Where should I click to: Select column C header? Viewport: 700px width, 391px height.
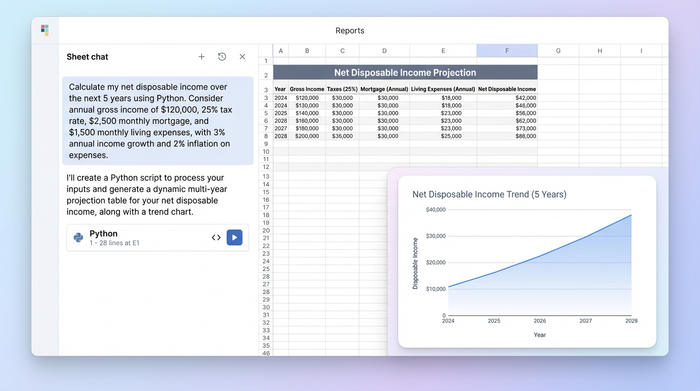[342, 50]
